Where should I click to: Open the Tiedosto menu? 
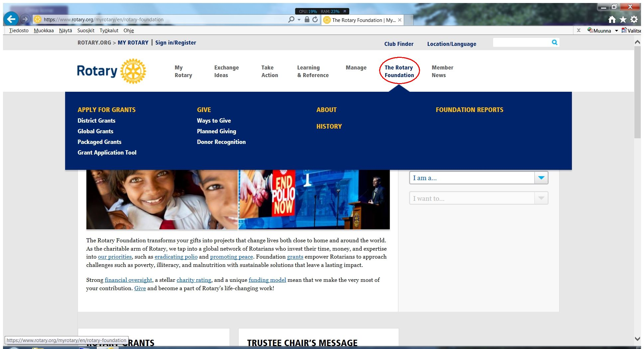(19, 31)
